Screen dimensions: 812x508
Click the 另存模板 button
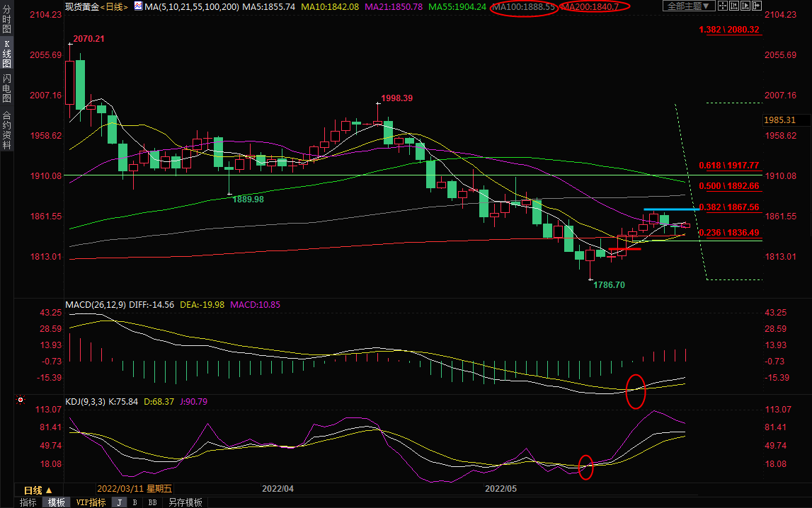pos(184,502)
